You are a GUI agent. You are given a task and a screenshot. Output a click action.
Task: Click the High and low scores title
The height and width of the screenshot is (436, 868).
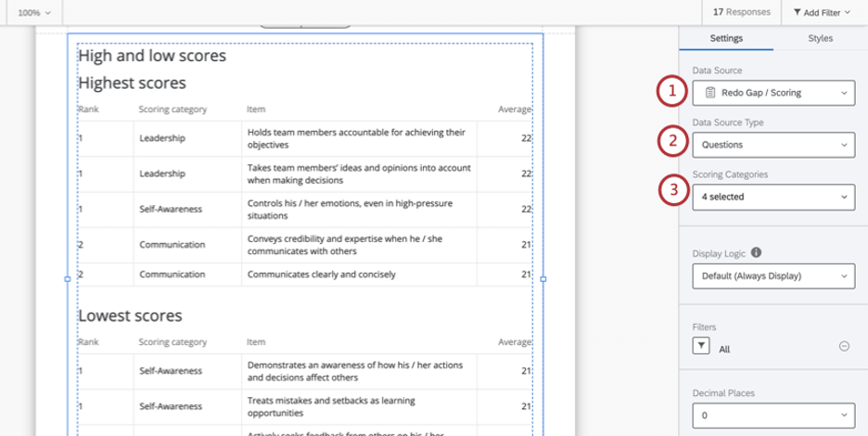tap(152, 56)
